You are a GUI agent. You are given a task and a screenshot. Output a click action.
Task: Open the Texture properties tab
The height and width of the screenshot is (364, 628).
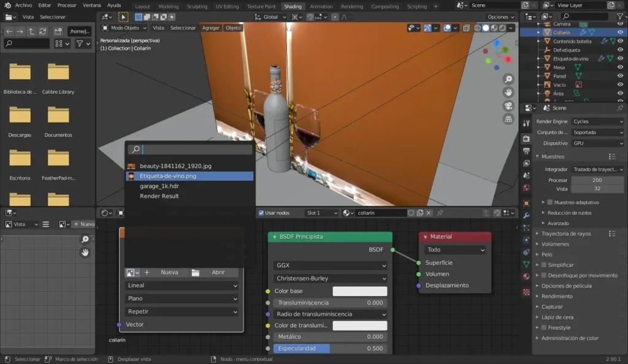coord(526,292)
